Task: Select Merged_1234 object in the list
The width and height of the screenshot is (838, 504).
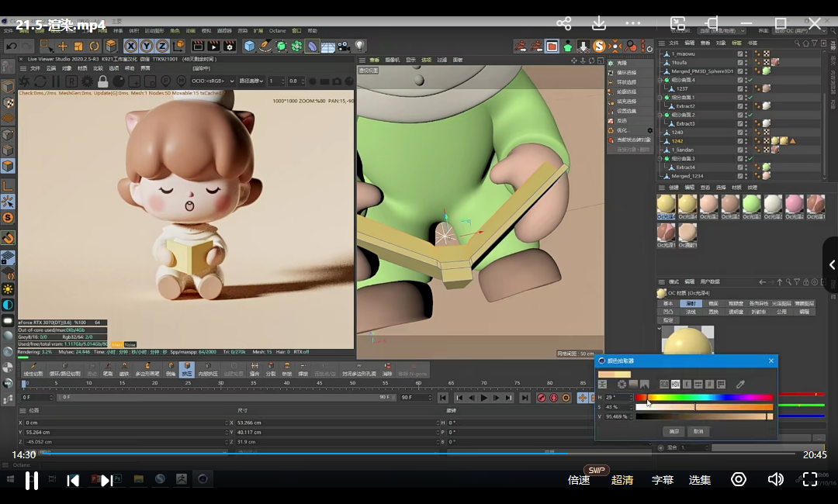Action: 687,176
